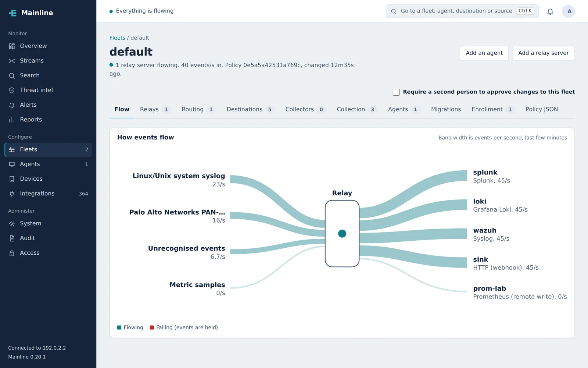Click Add a relay server button
This screenshot has width=588, height=368.
tap(543, 53)
